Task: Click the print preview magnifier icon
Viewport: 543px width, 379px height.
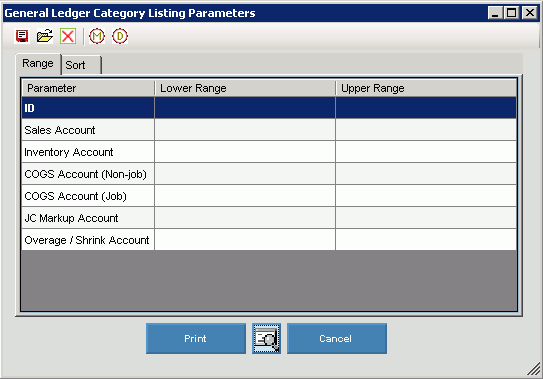Action: (x=266, y=338)
